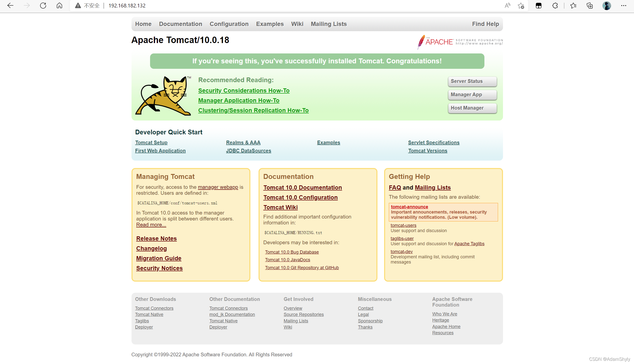Open the favorites list icon
634x364 pixels.
[x=573, y=5]
